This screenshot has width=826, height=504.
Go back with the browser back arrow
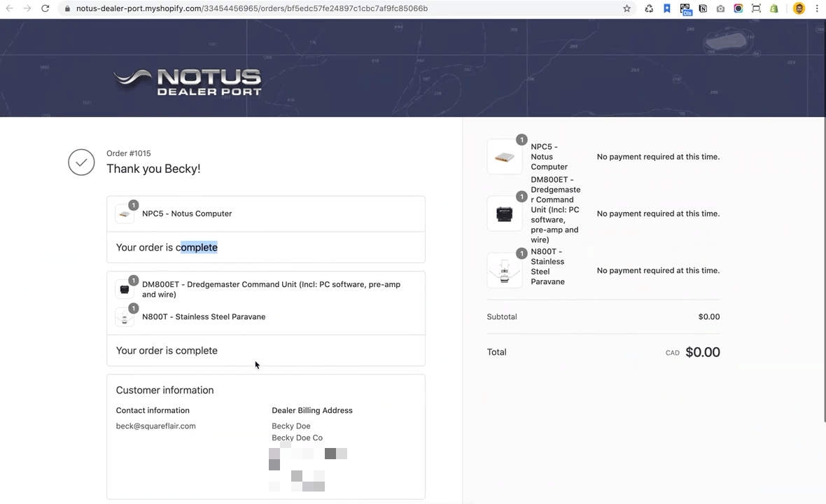[10, 8]
